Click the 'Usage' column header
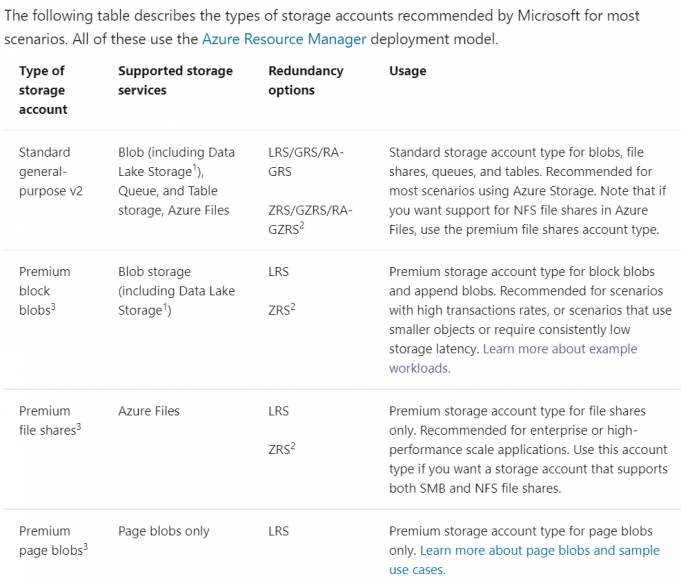 point(407,71)
